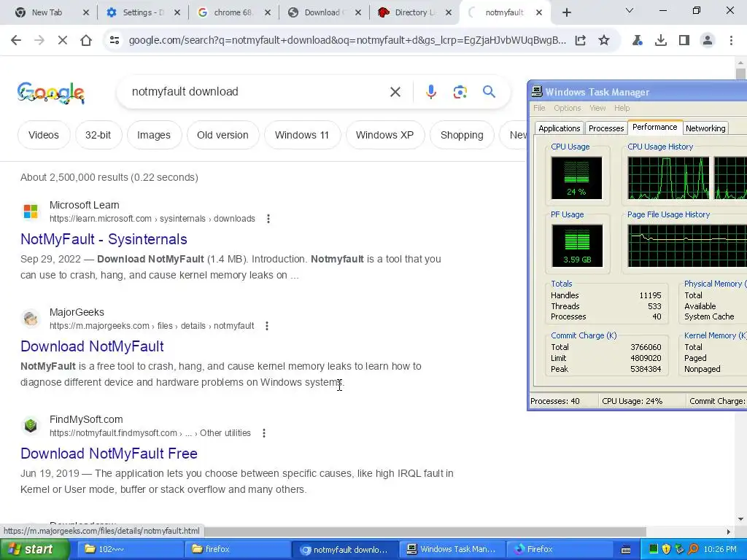The width and height of the screenshot is (747, 560).
Task: Search by image with Lens icon
Action: point(460,92)
